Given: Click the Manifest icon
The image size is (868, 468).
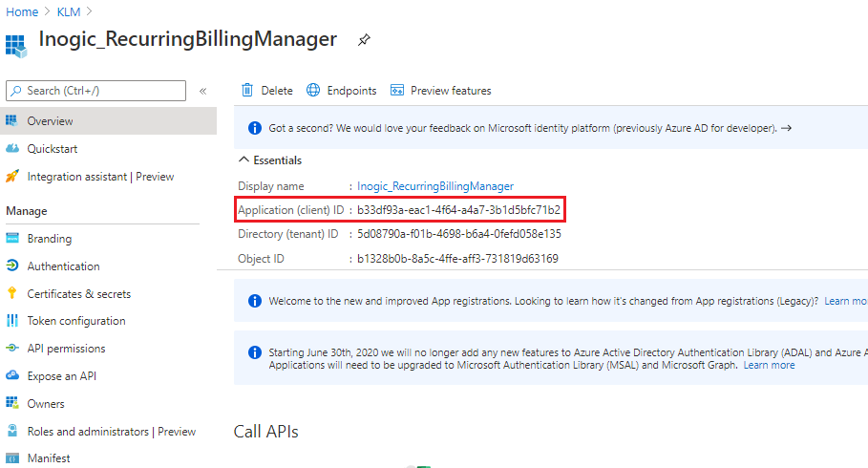Looking at the screenshot, I should tap(12, 458).
